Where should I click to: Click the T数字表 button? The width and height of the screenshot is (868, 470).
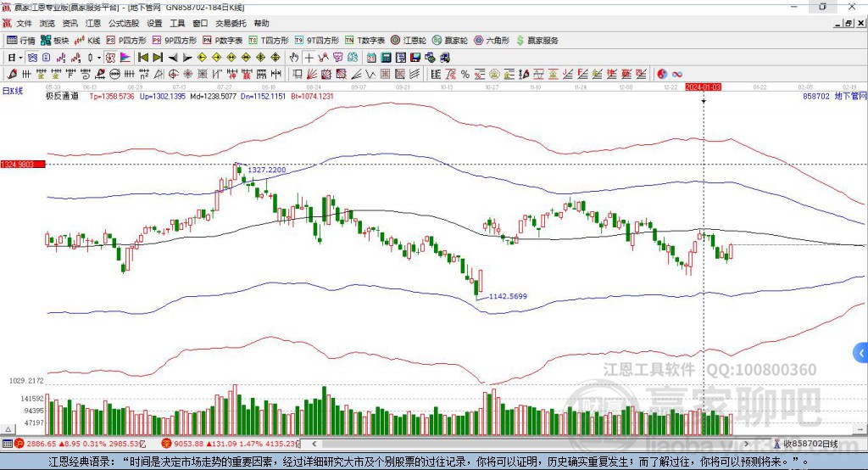coord(365,40)
